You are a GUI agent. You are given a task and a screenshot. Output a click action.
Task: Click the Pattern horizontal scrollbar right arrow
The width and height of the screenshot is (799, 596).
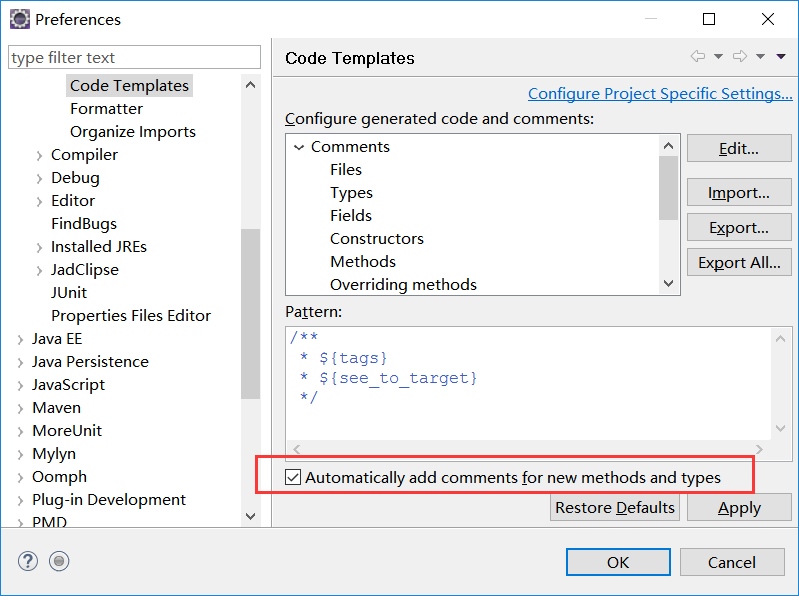759,449
